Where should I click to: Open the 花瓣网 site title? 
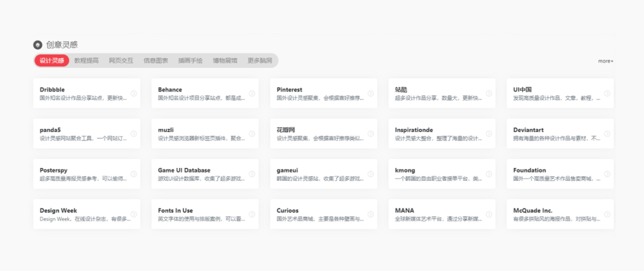pyautogui.click(x=286, y=130)
